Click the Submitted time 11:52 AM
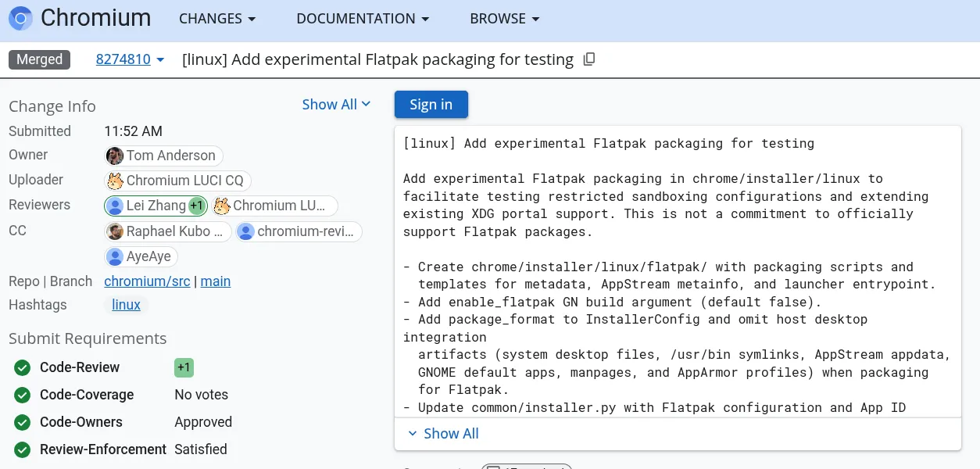Viewport: 980px width, 469px height. [134, 131]
